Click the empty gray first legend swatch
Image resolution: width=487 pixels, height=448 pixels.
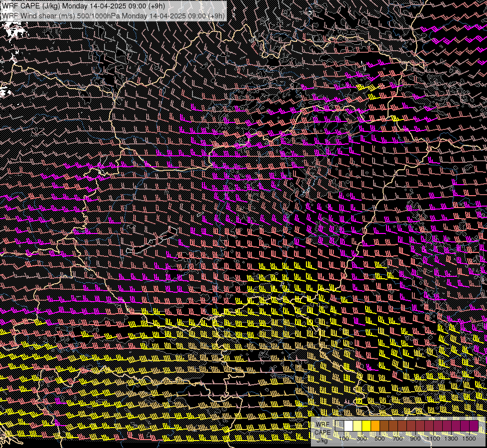[339, 426]
